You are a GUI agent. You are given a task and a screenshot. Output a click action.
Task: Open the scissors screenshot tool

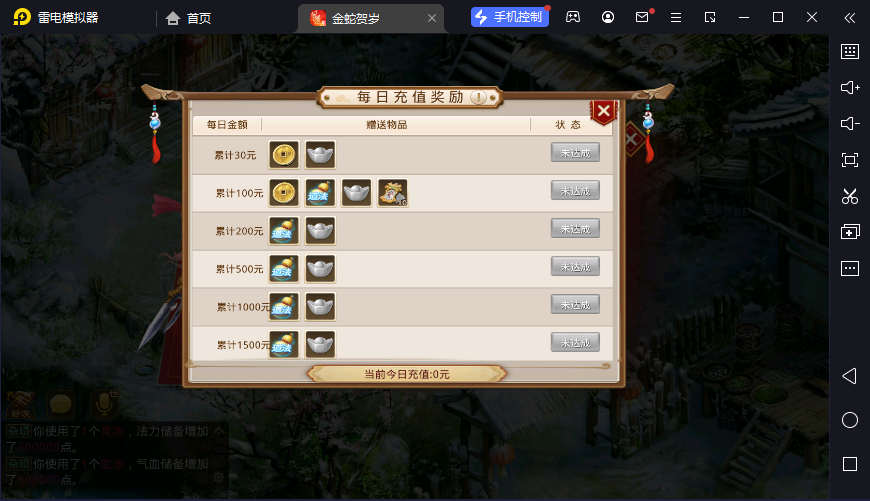[850, 196]
